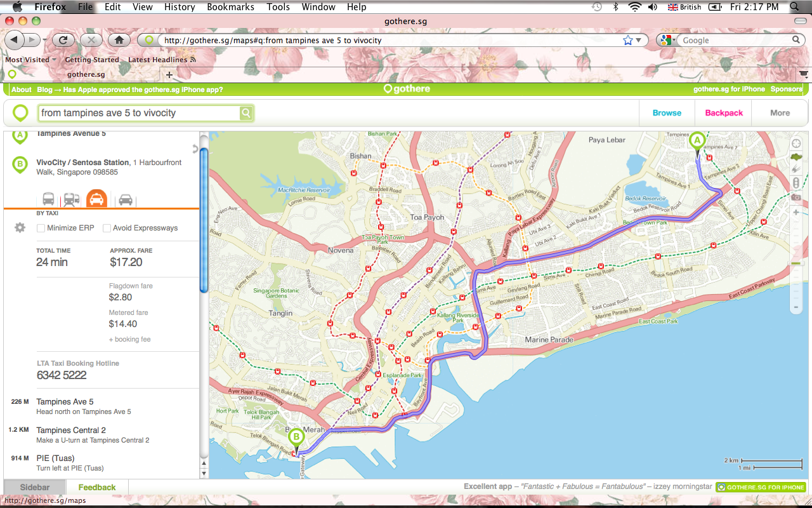The image size is (812, 508).
Task: Click the Firefox URL address field
Action: (390, 40)
